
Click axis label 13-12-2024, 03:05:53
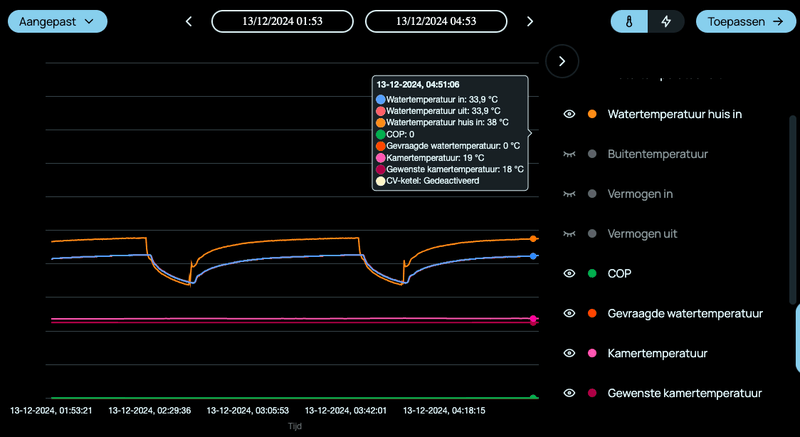point(247,410)
